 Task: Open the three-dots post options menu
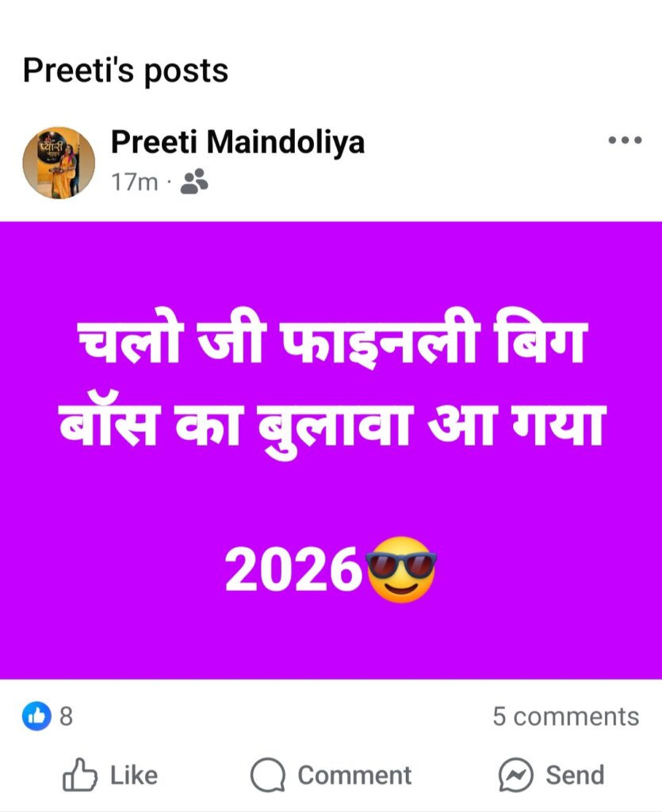tap(626, 140)
